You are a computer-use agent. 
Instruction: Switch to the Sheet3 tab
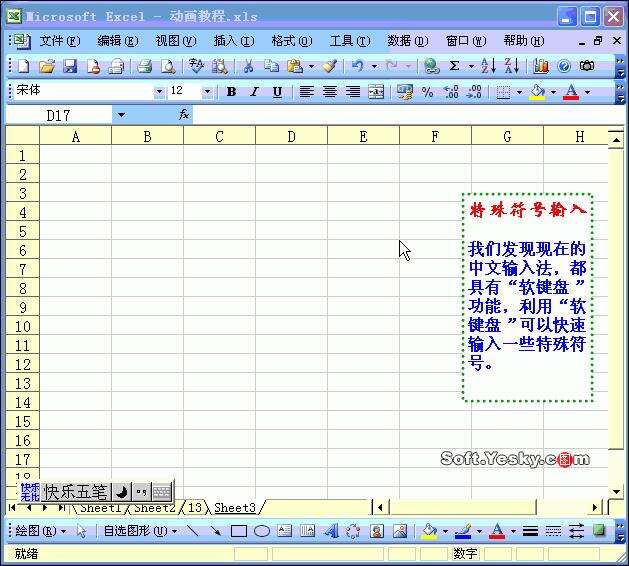click(235, 508)
